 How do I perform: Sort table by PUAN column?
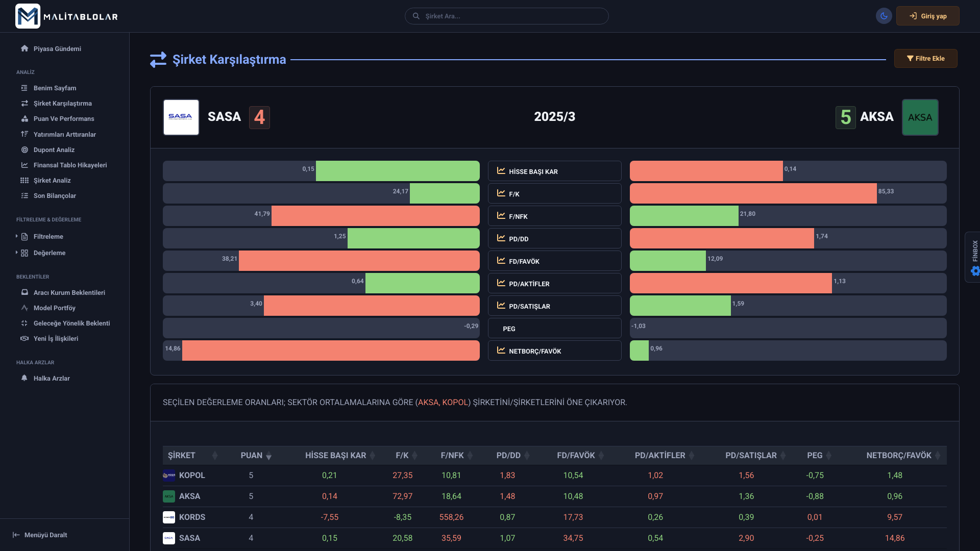tap(268, 456)
